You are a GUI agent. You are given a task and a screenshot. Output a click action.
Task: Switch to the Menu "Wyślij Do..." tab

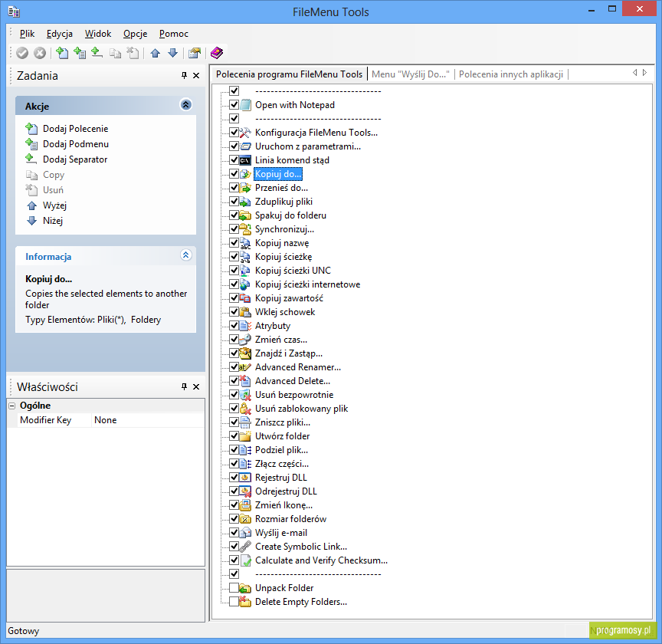(411, 74)
